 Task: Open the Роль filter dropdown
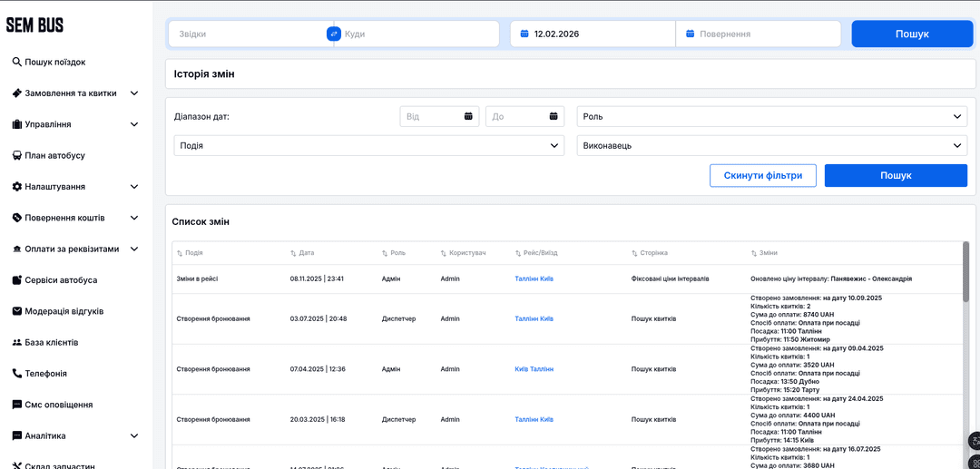click(771, 116)
